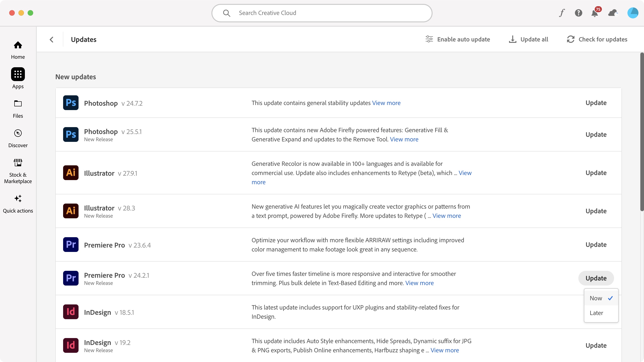Open the Quick actions panel
Viewport: 644px width, 362px height.
(x=18, y=204)
